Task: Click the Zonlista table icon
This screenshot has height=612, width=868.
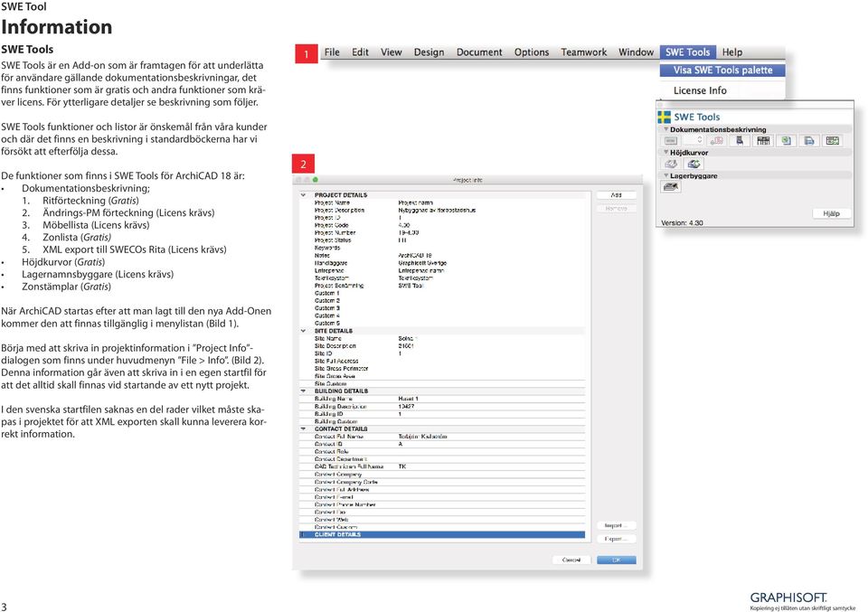Action: tap(763, 140)
